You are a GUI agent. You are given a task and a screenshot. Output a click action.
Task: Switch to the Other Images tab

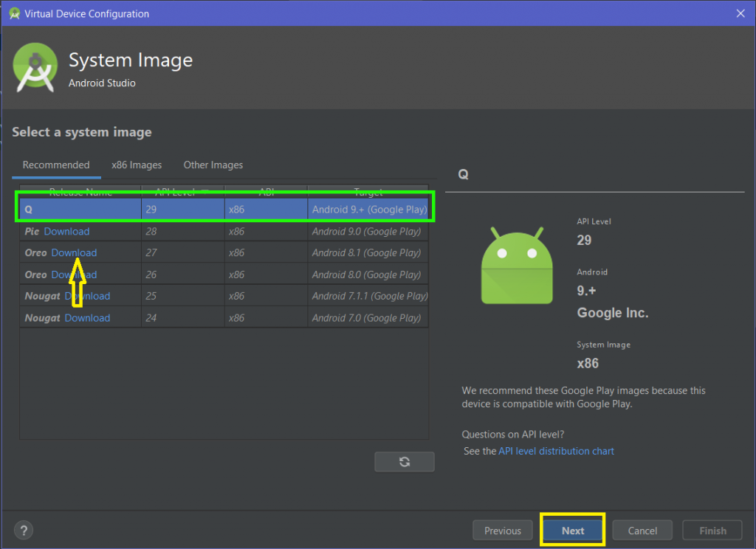213,165
